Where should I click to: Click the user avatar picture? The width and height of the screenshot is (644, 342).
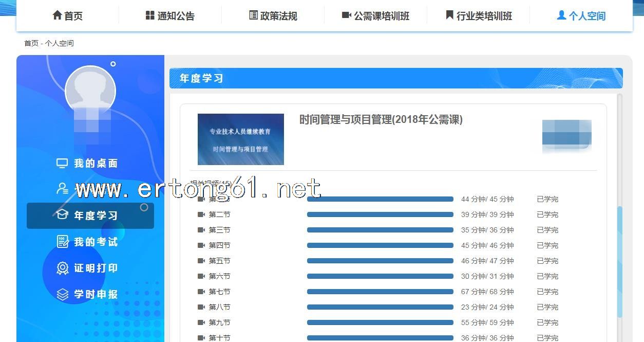click(x=90, y=92)
